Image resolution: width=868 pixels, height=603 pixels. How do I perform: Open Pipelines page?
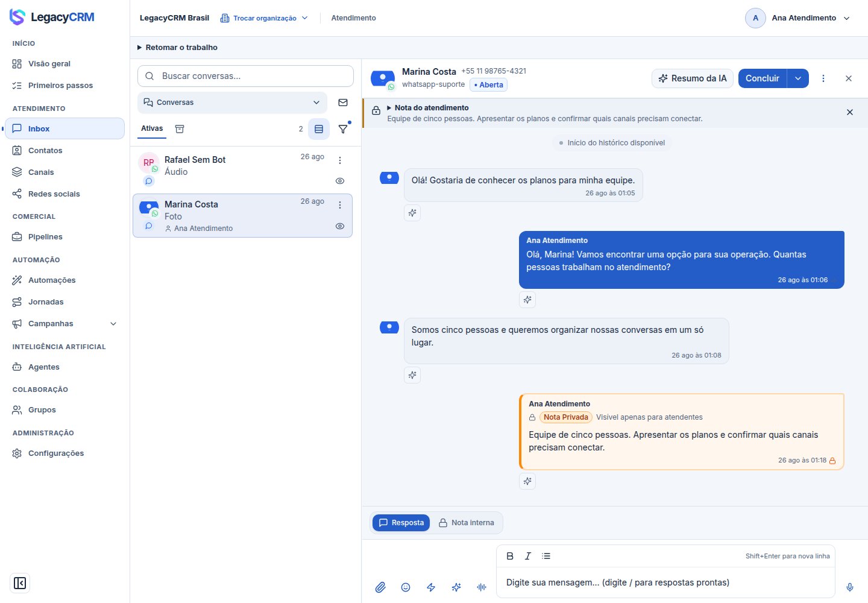pos(64,237)
